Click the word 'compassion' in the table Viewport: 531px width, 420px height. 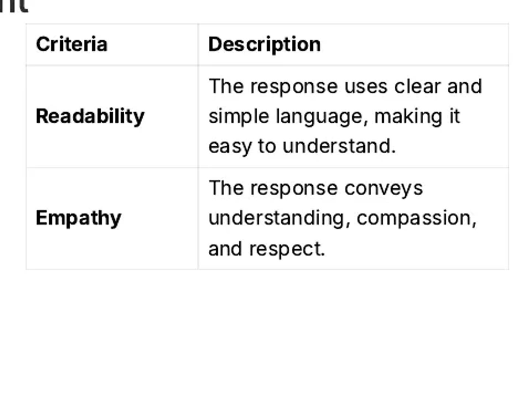pos(417,218)
